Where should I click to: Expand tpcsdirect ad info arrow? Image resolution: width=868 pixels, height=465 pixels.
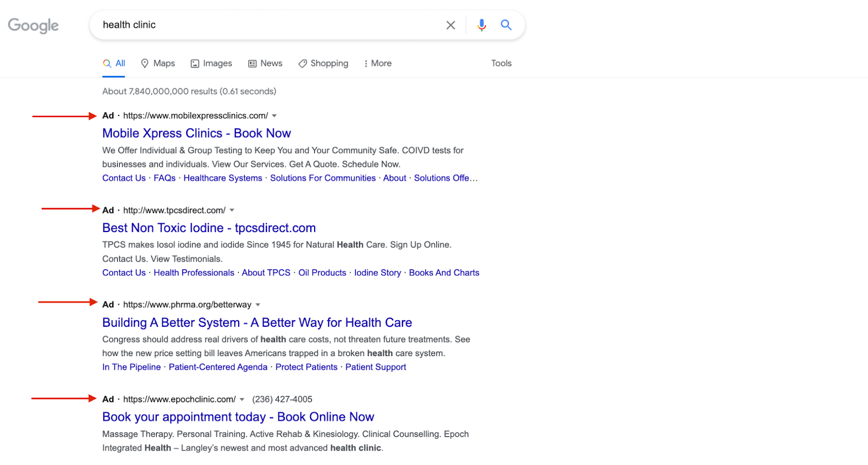point(232,210)
